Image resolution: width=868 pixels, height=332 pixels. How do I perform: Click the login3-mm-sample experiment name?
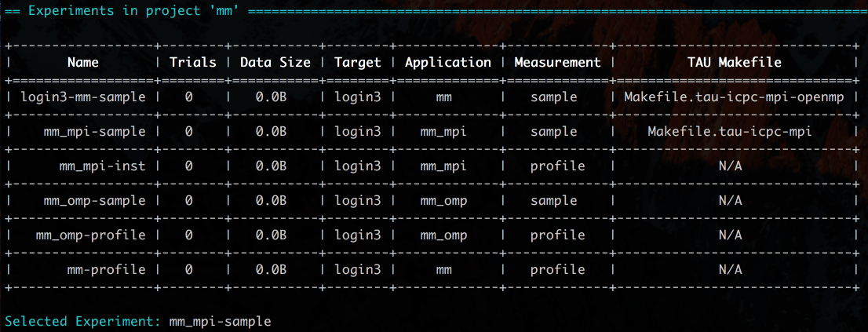pos(83,97)
